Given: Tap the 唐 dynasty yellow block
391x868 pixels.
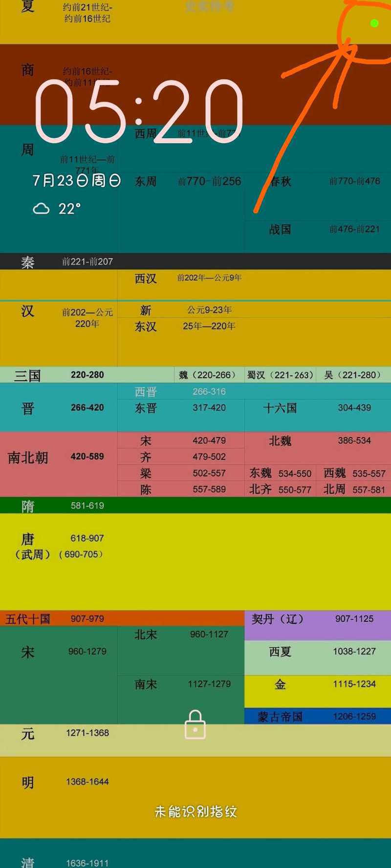Looking at the screenshot, I should point(195,562).
